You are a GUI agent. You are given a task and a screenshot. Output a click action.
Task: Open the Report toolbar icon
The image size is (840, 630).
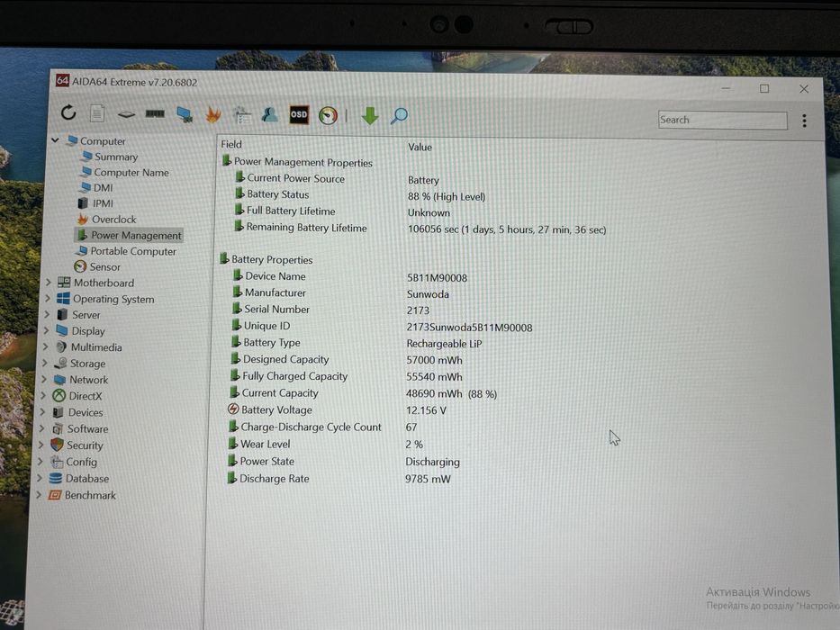pyautogui.click(x=97, y=113)
